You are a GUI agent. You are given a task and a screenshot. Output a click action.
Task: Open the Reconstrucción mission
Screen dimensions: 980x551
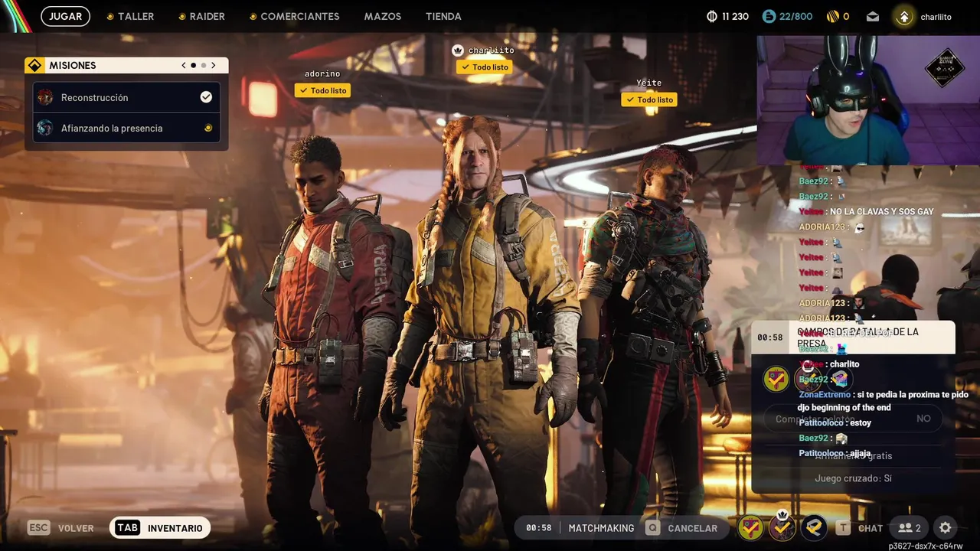pyautogui.click(x=126, y=97)
